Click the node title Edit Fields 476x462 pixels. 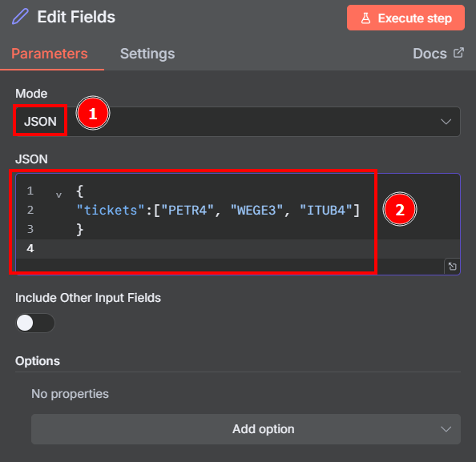[76, 17]
